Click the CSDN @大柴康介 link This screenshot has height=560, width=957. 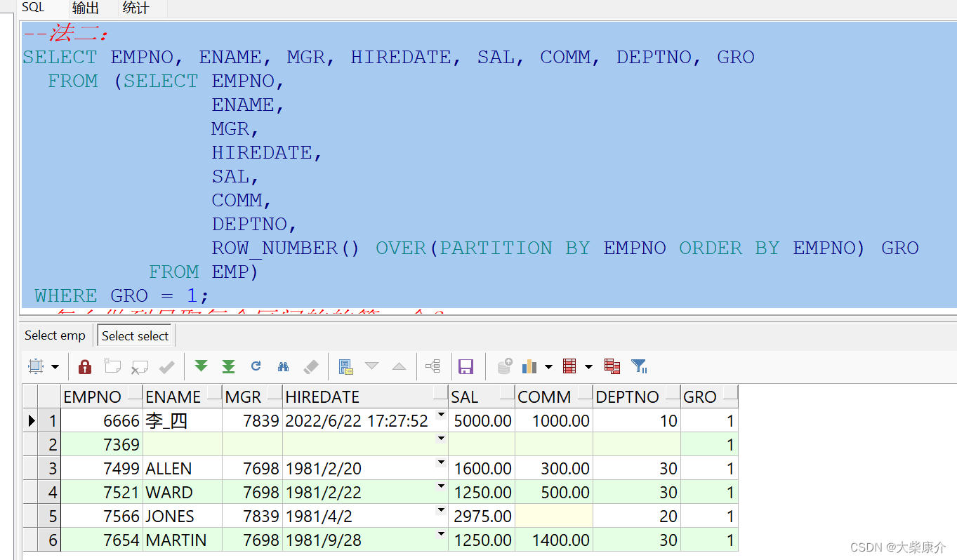pyautogui.click(x=895, y=547)
